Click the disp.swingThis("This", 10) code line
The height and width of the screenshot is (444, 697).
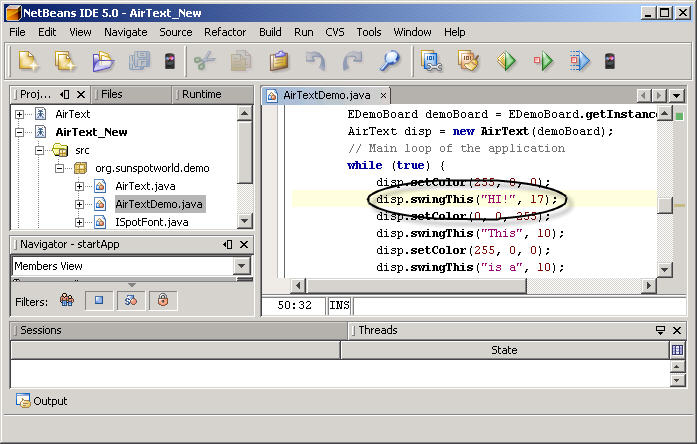(470, 233)
